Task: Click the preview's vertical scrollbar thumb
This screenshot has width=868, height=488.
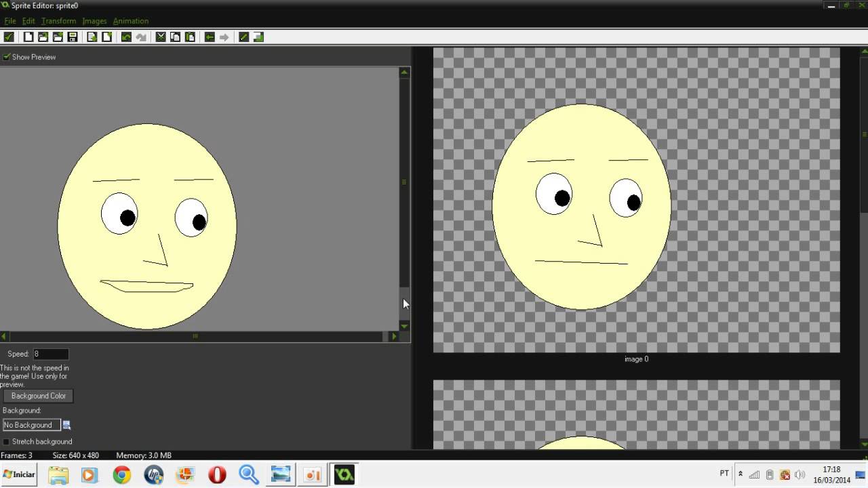Action: (404, 182)
